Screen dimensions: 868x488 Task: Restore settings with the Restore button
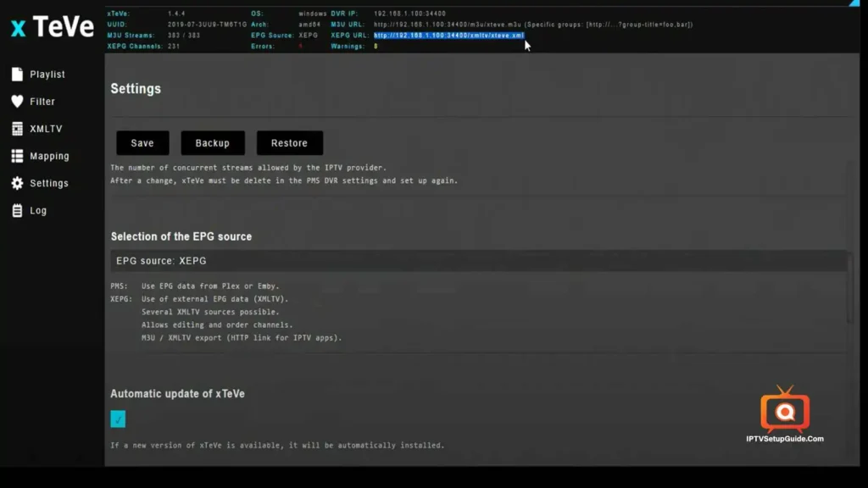[x=289, y=142]
